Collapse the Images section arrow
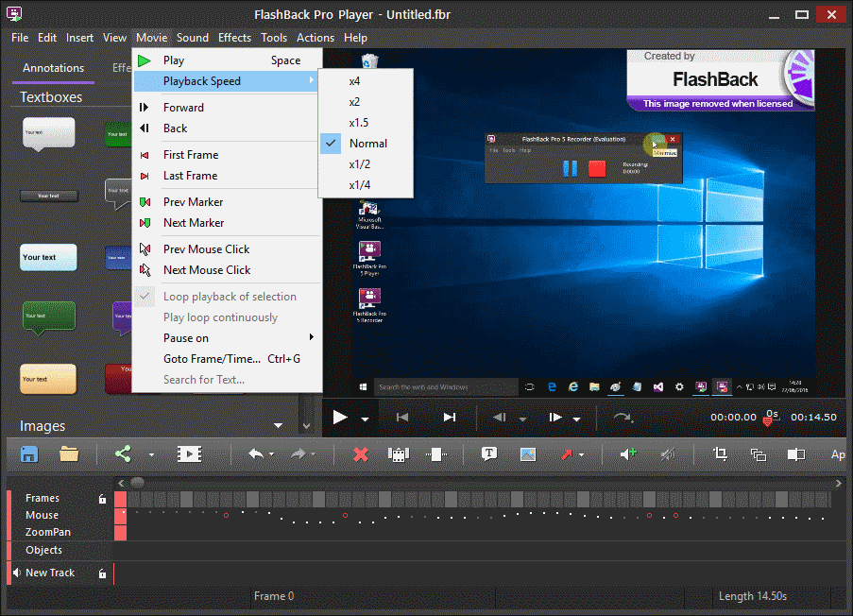The image size is (853, 616). pos(278,425)
